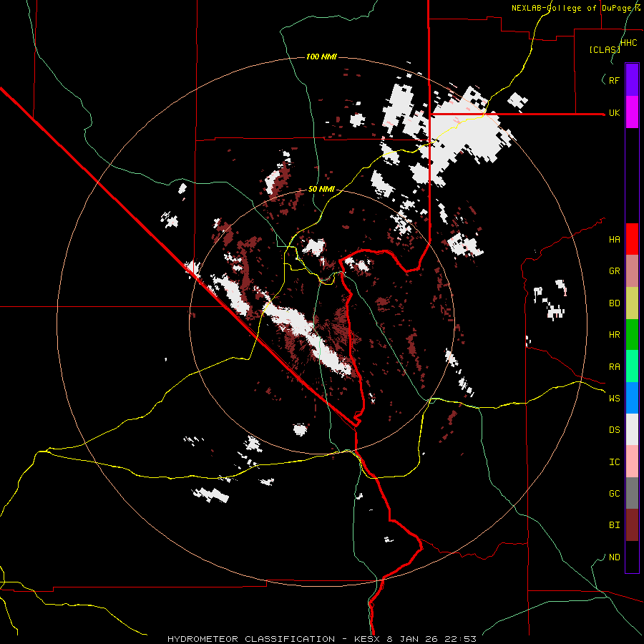The width and height of the screenshot is (644, 644).
Task: Click the UK magenta legend color swatch
Action: [632, 112]
